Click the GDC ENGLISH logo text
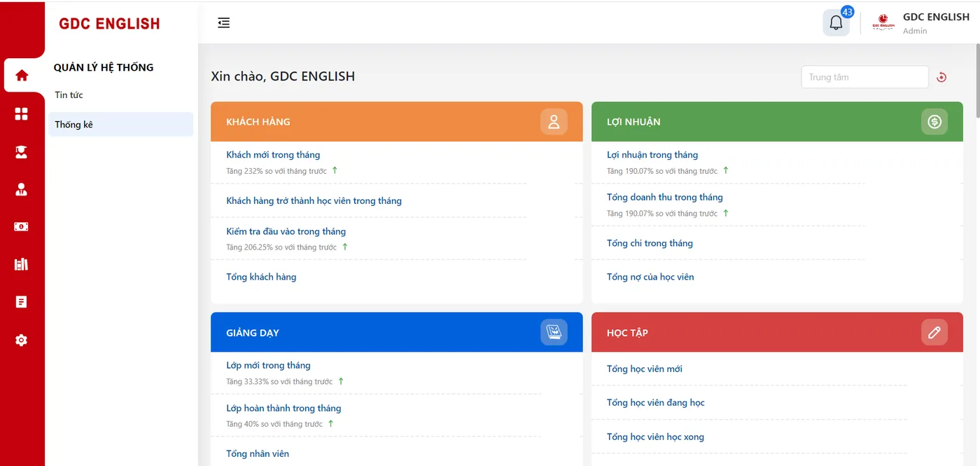Screen dimensions: 980x466 pyautogui.click(x=110, y=24)
